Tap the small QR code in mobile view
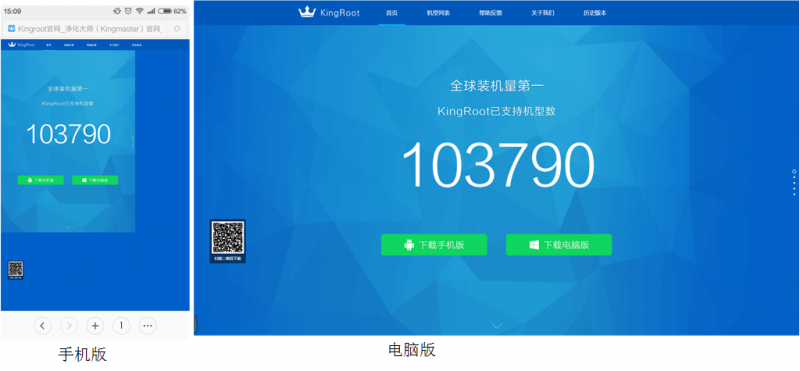800x371 pixels. [x=15, y=269]
